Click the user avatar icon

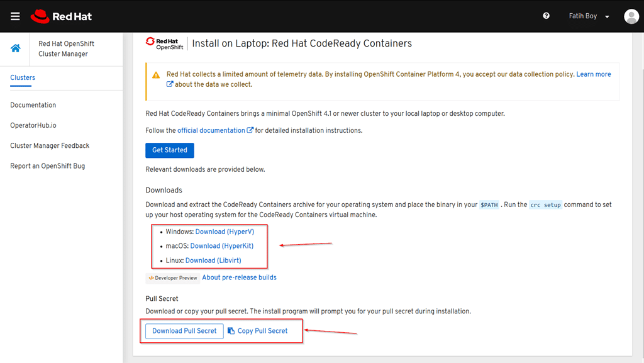631,16
